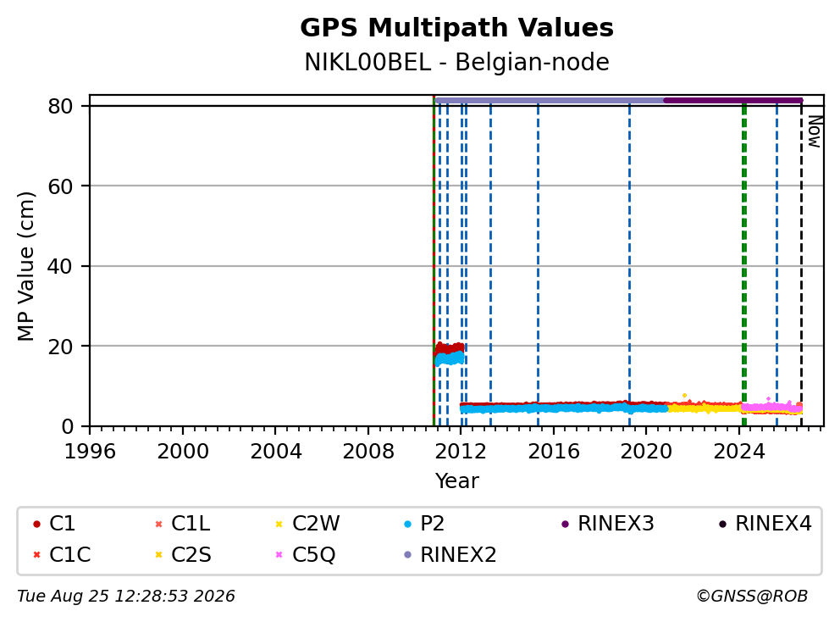Click the ©GNSS@ROB credit text
The height and width of the screenshot is (622, 840).
(752, 597)
